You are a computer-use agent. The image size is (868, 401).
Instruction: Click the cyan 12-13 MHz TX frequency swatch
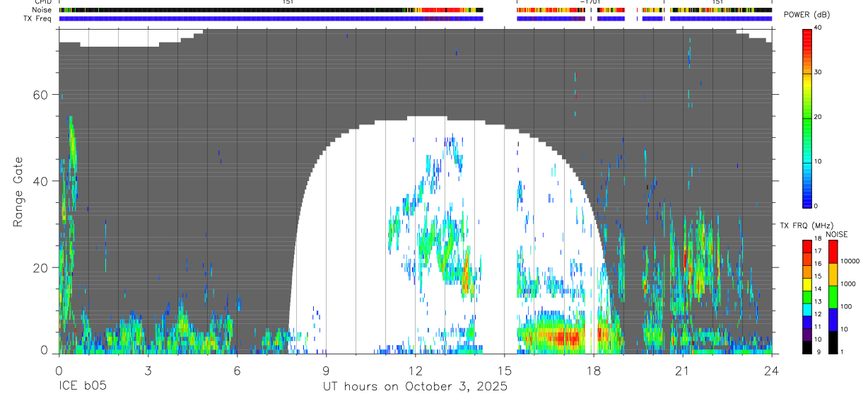point(807,309)
